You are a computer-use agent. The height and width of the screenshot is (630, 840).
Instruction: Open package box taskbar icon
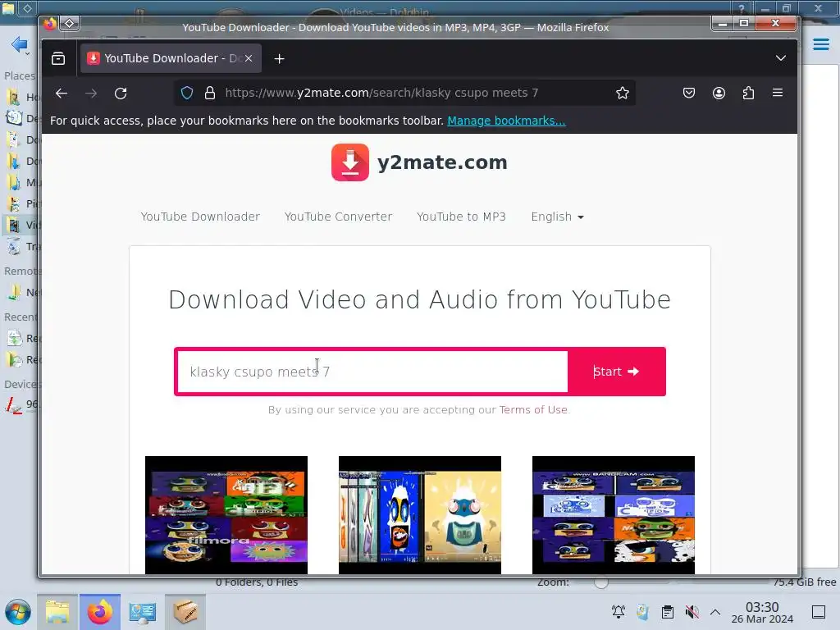[x=185, y=612]
